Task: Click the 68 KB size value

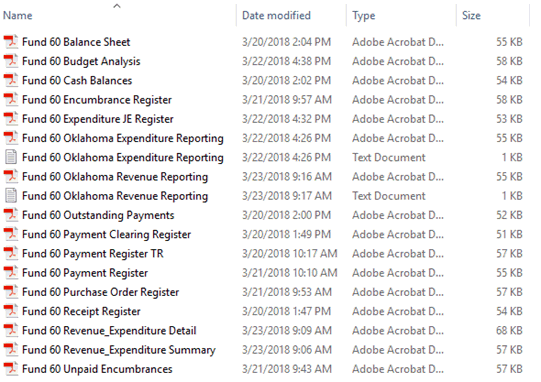Action: [x=509, y=331]
